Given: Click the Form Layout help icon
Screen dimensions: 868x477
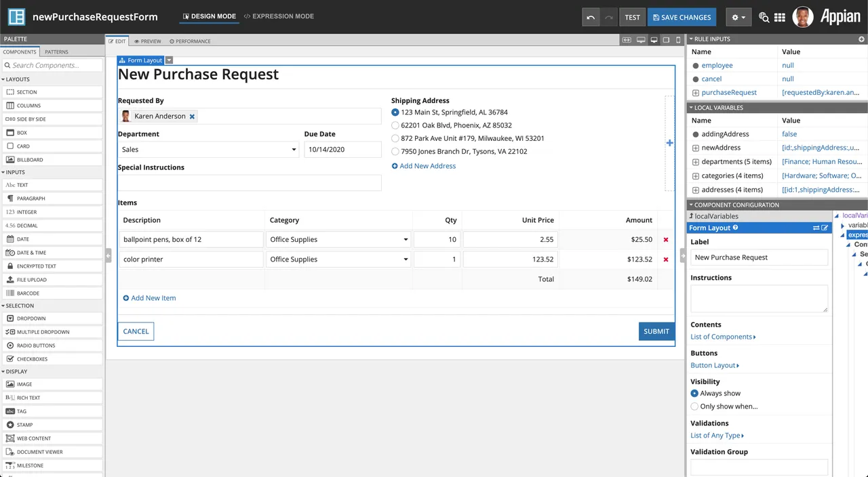Looking at the screenshot, I should [735, 228].
